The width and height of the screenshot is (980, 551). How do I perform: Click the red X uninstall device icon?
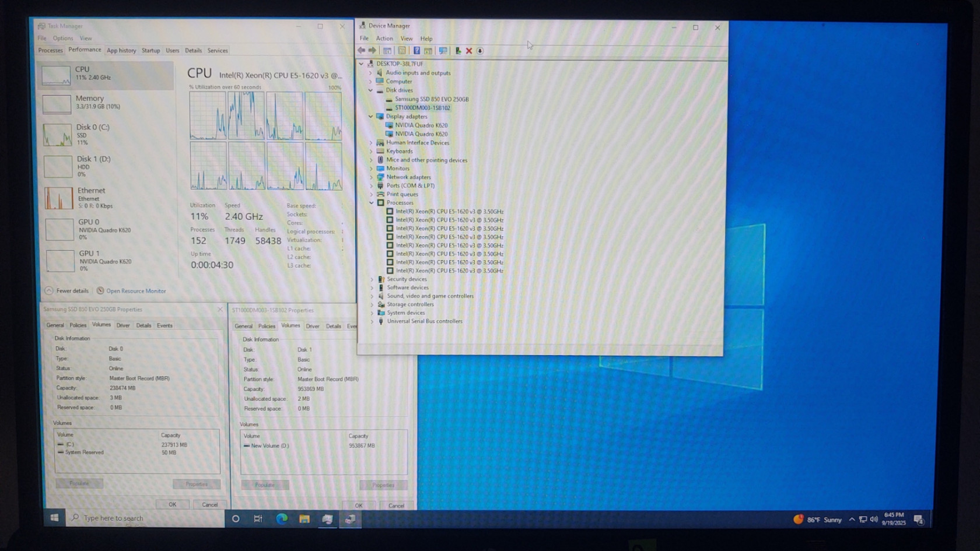tap(469, 51)
